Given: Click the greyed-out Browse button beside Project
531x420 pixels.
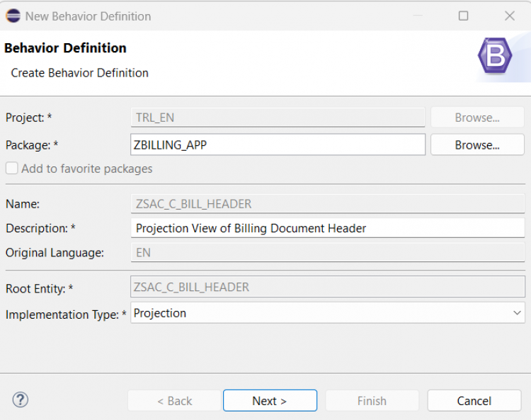Looking at the screenshot, I should click(477, 118).
